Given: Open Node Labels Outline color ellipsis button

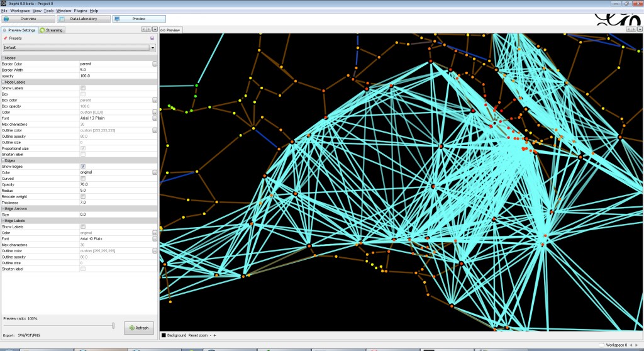Looking at the screenshot, I should tap(155, 130).
